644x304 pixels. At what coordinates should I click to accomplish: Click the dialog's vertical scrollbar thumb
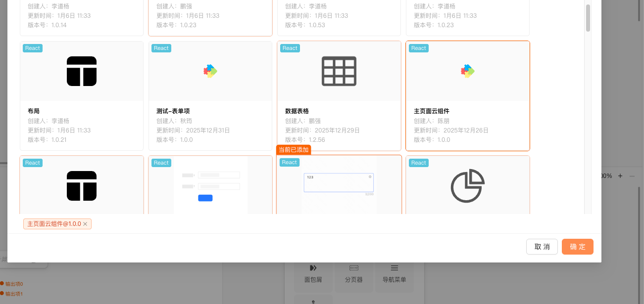point(588,18)
